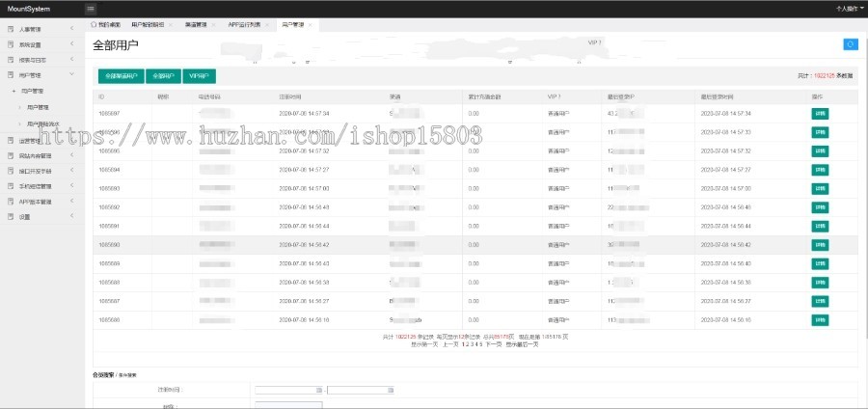Jump to 显示最后一页 pagination link
868x409 pixels.
[522, 344]
